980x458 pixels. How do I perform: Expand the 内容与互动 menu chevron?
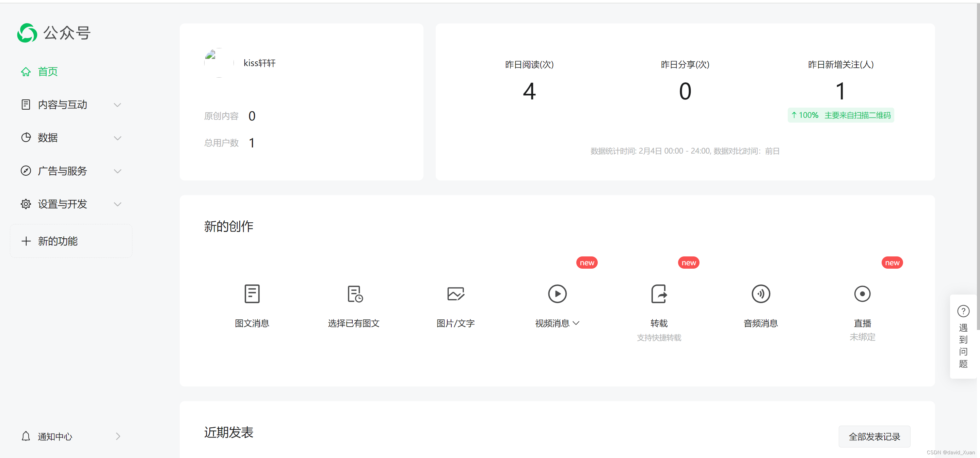(x=117, y=105)
